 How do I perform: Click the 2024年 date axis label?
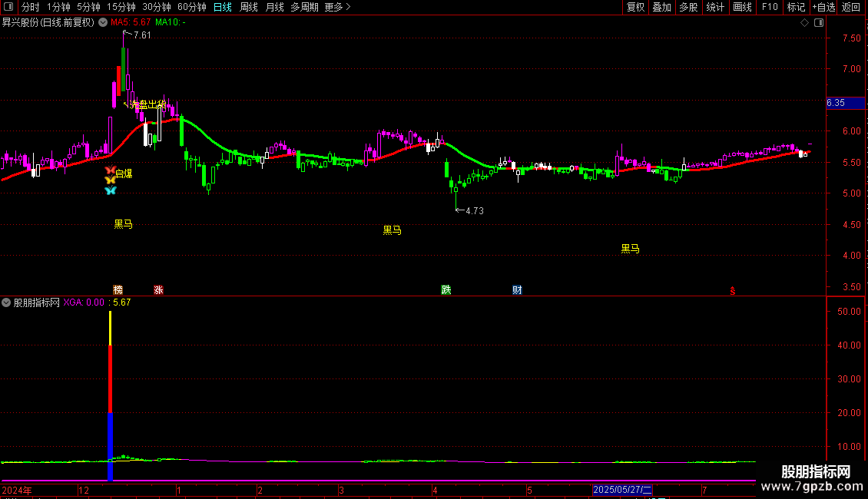[x=17, y=491]
